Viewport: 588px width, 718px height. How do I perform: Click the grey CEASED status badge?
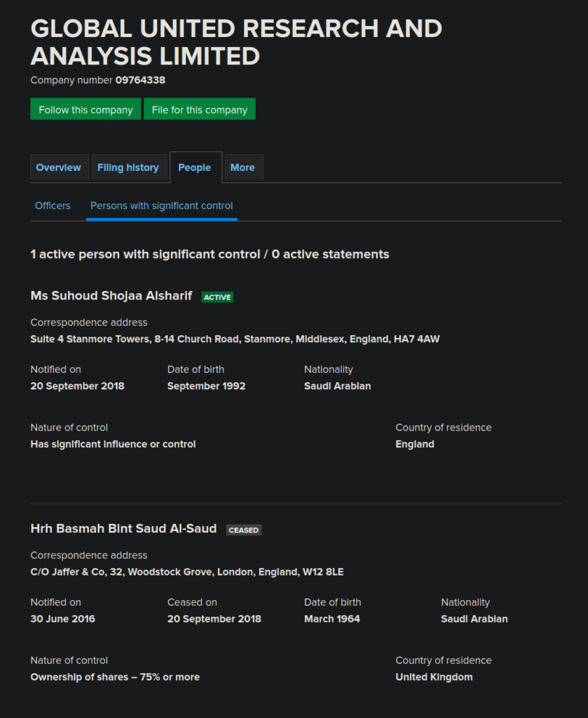coord(244,530)
